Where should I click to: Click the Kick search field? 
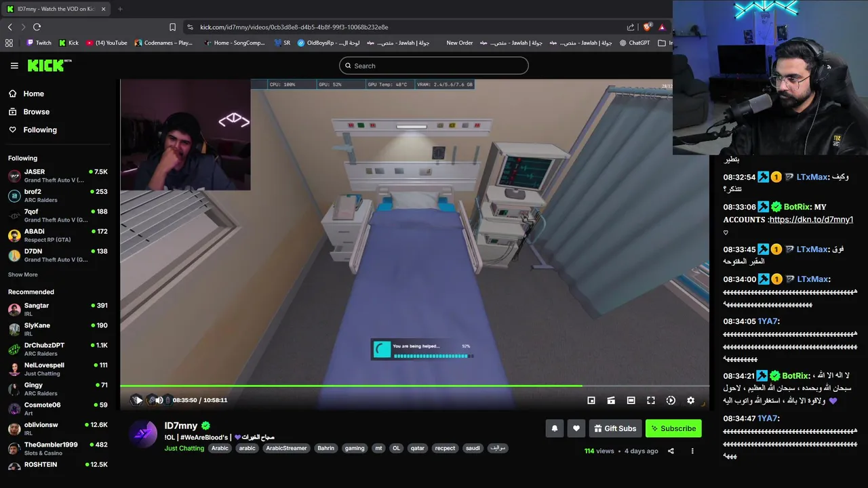pos(434,66)
